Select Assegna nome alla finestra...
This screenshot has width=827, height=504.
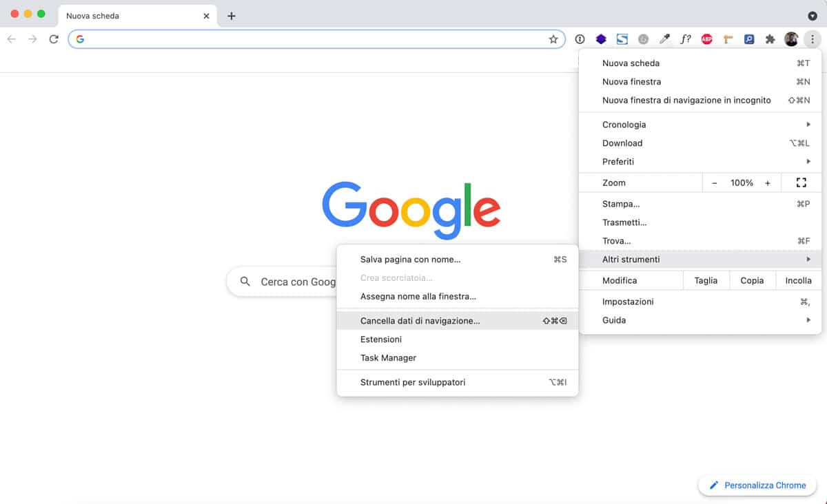[458, 297]
